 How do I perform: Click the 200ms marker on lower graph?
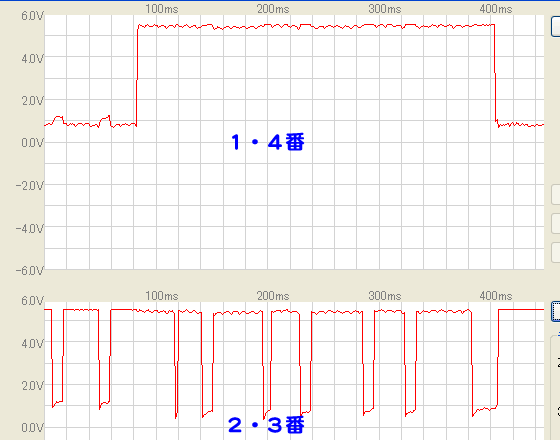coord(273,296)
